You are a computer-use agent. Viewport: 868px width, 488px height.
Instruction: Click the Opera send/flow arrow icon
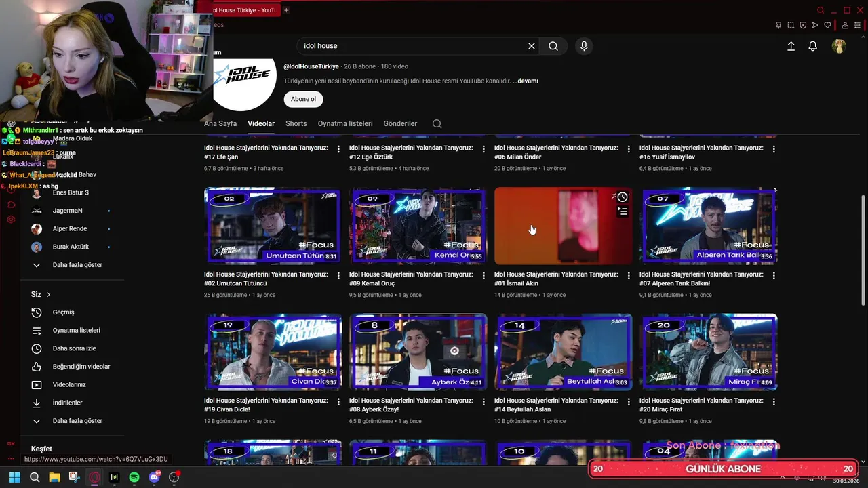[815, 25]
